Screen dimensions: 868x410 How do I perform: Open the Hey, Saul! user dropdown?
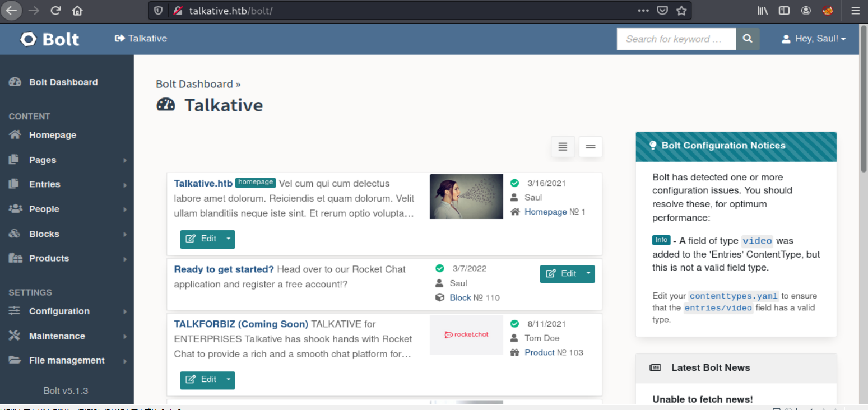[814, 39]
